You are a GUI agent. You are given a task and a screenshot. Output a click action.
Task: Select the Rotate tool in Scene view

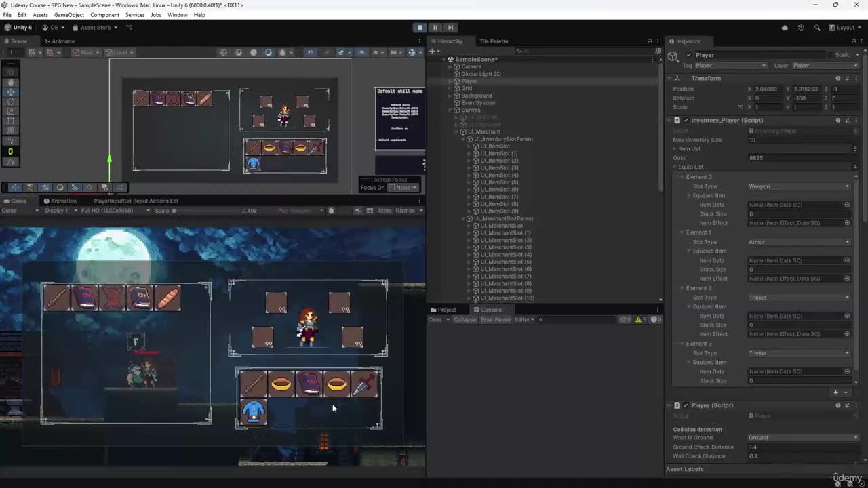click(10, 101)
